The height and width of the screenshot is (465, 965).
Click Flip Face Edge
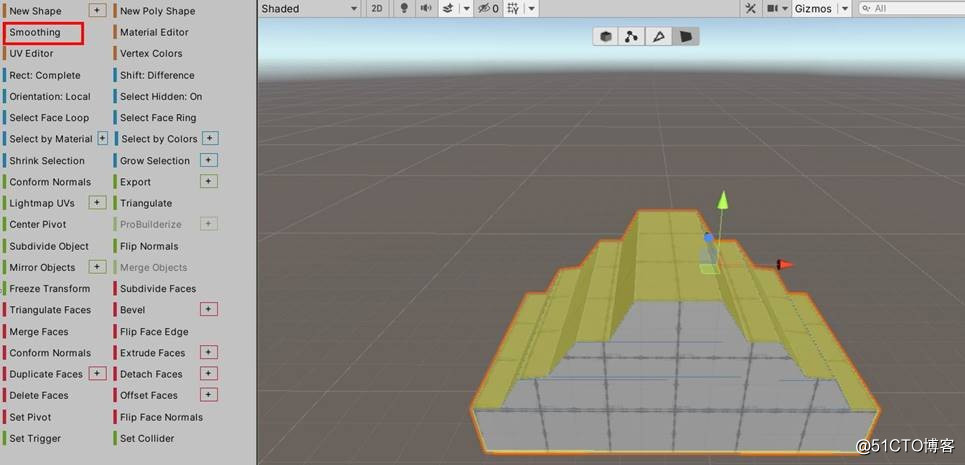[154, 332]
